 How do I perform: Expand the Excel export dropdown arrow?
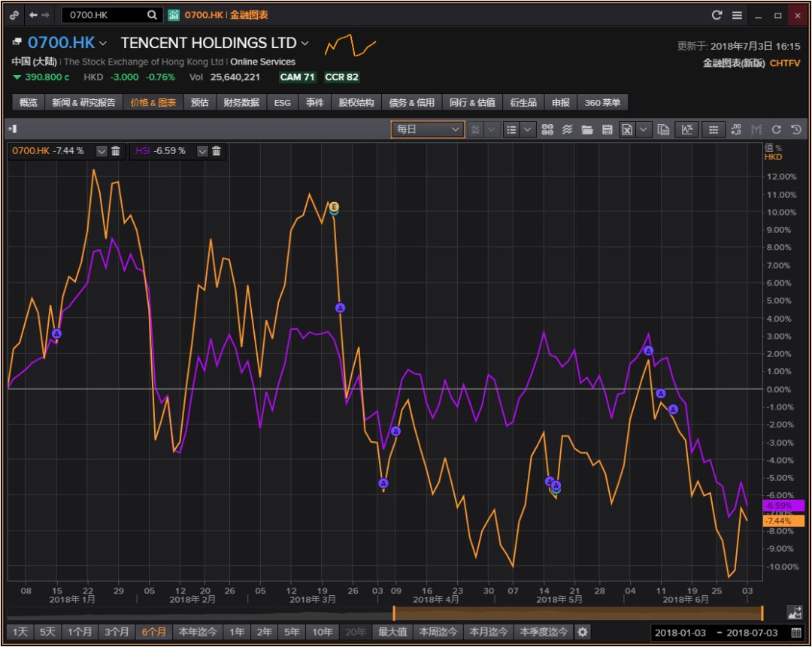[643, 129]
